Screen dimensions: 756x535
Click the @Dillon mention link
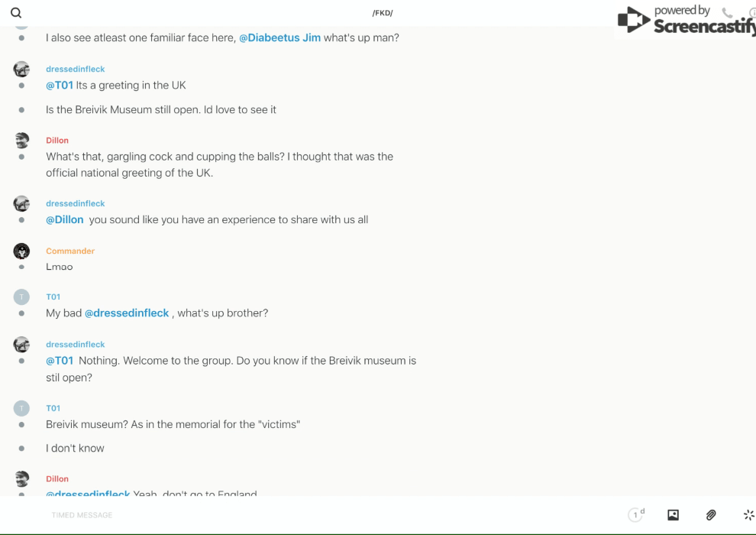pyautogui.click(x=65, y=219)
